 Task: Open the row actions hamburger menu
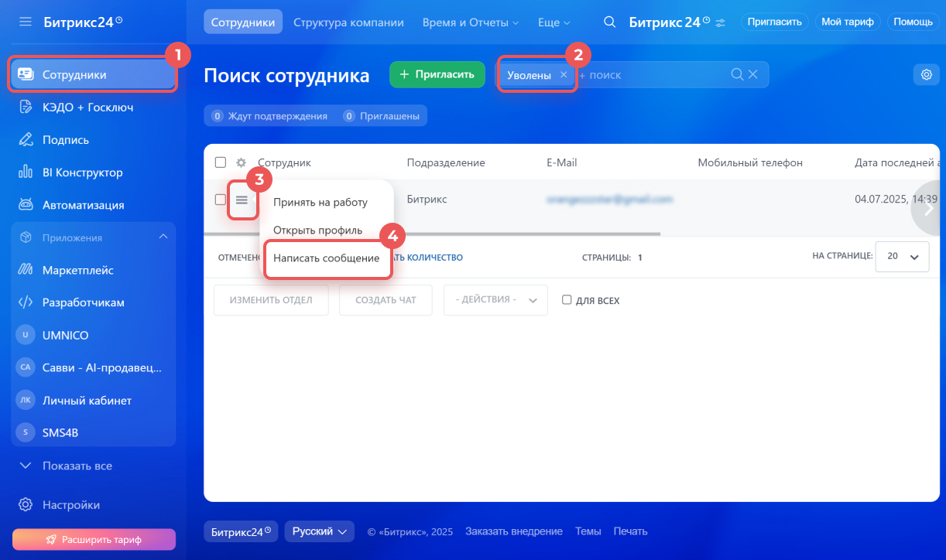pyautogui.click(x=242, y=200)
